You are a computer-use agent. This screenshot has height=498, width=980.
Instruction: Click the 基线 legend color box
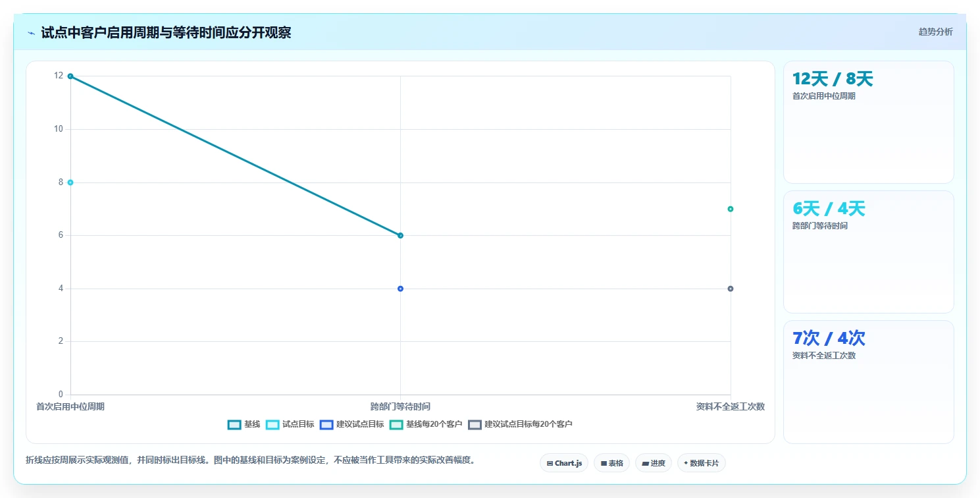pyautogui.click(x=234, y=425)
